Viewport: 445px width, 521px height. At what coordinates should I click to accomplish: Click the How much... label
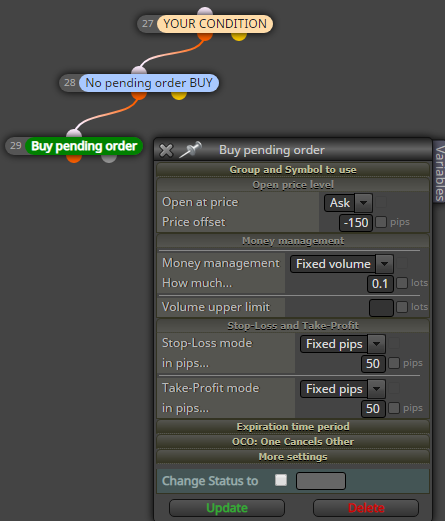(197, 283)
